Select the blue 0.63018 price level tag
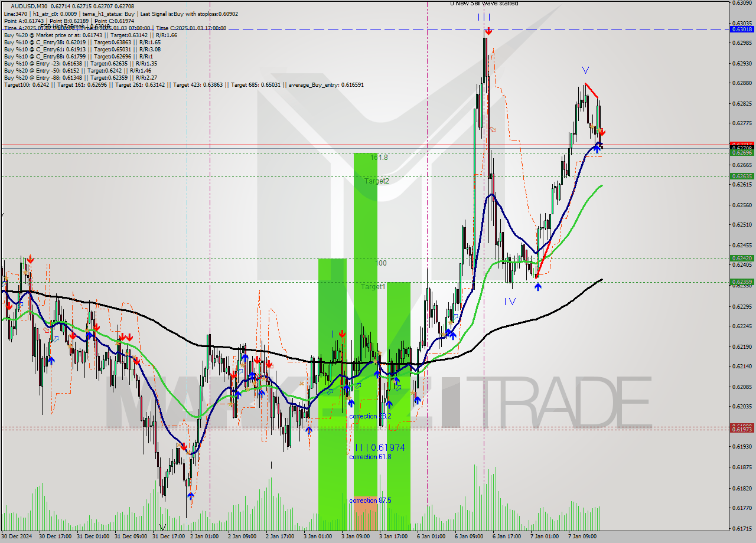This screenshot has width=756, height=543. [742, 29]
